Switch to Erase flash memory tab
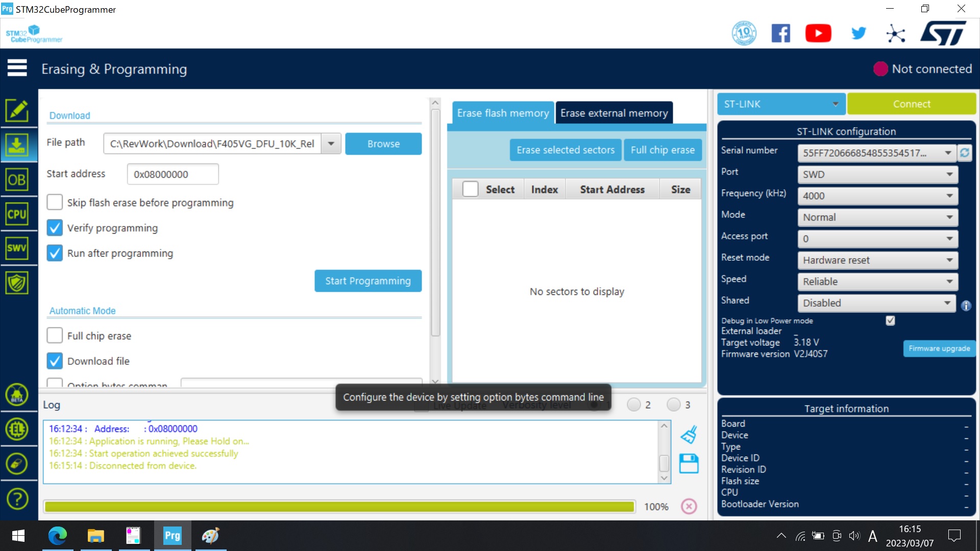The width and height of the screenshot is (980, 551). pyautogui.click(x=503, y=113)
